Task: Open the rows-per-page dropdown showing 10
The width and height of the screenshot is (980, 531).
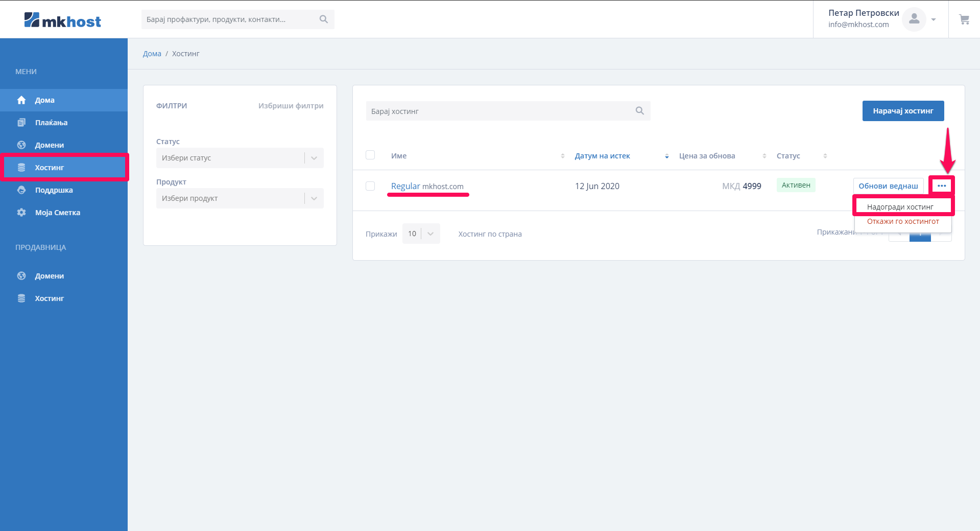Action: [421, 234]
